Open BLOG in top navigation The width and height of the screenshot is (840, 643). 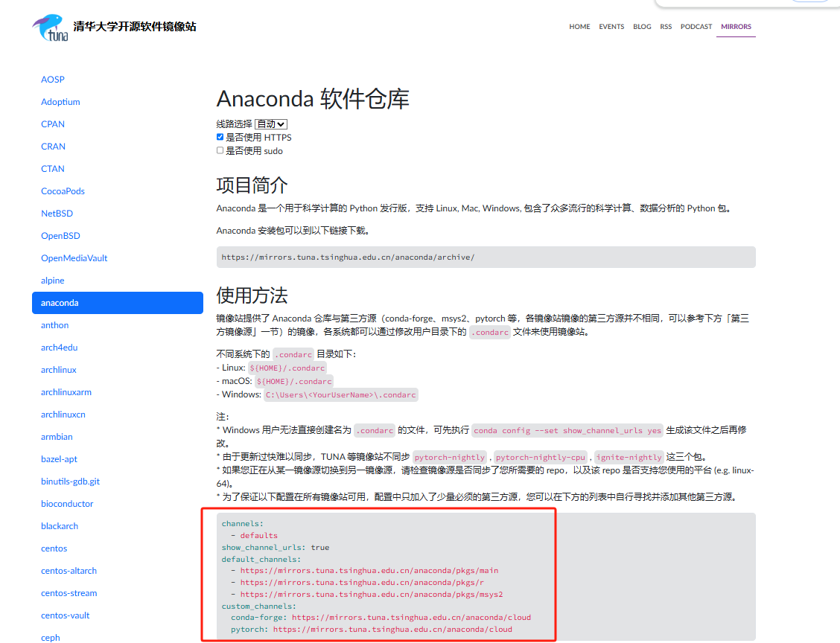(x=642, y=27)
